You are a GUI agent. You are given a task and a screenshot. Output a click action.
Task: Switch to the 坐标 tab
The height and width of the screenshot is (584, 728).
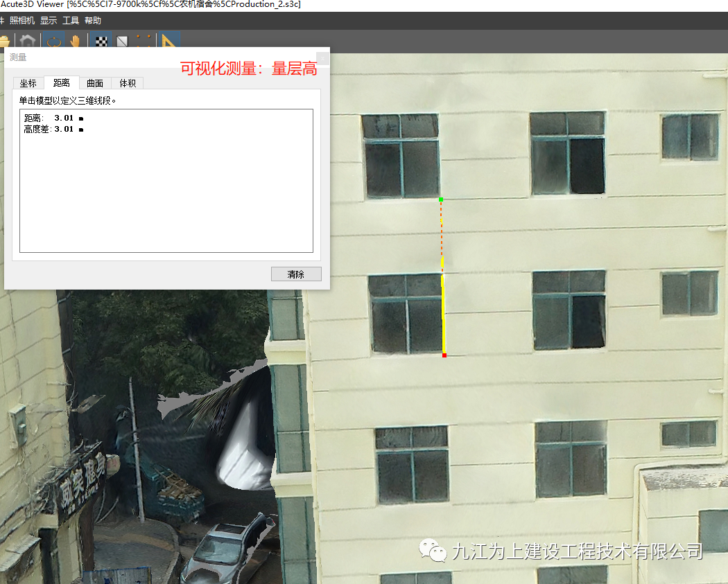tap(28, 83)
